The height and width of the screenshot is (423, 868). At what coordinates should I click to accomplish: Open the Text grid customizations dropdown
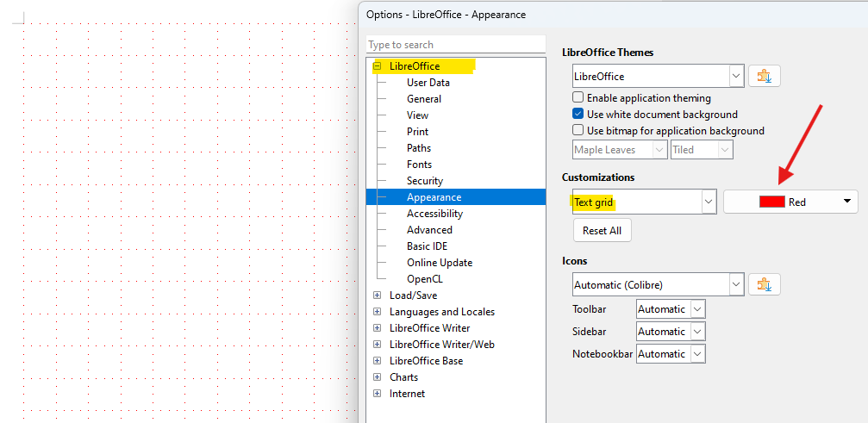(x=644, y=202)
